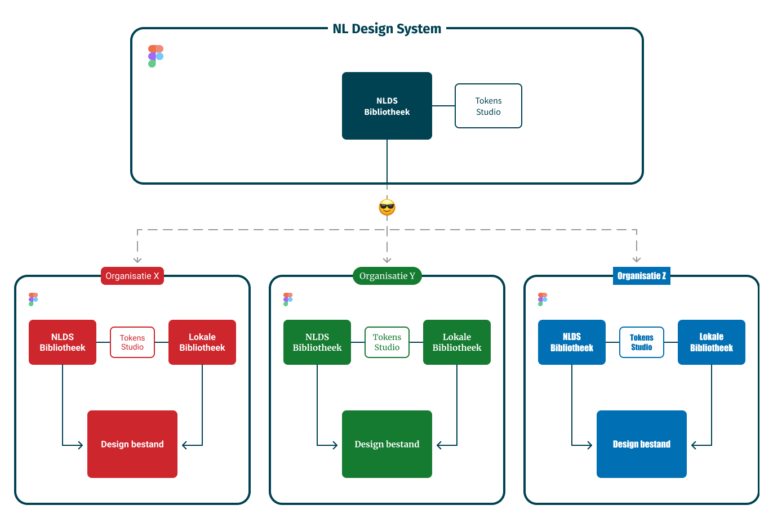The height and width of the screenshot is (532, 773).
Task: Click the green Design bestand block
Action: point(387,444)
